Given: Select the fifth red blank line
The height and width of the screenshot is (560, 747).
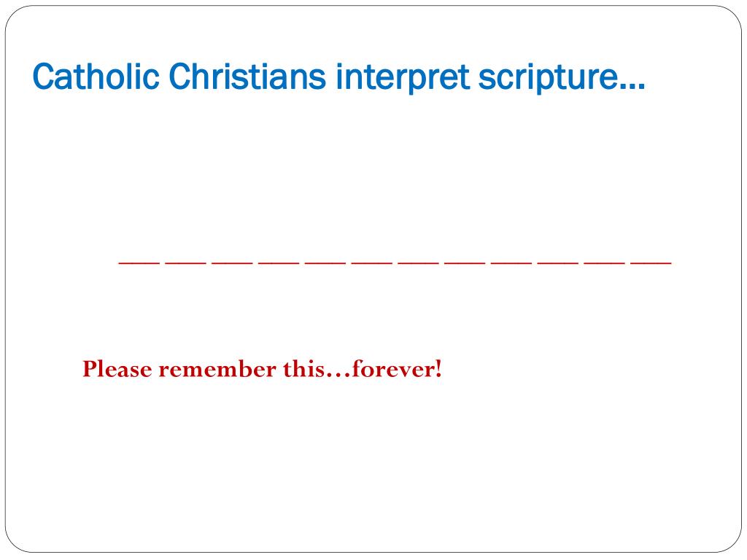Looking at the screenshot, I should [325, 262].
